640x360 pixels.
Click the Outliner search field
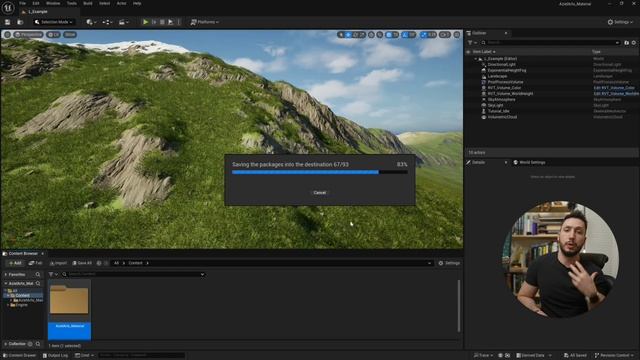pos(550,42)
